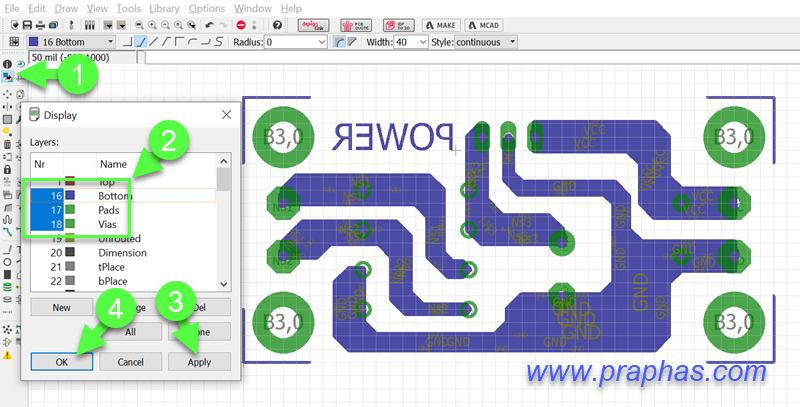
Task: Select the Move tool
Action: click(7, 94)
